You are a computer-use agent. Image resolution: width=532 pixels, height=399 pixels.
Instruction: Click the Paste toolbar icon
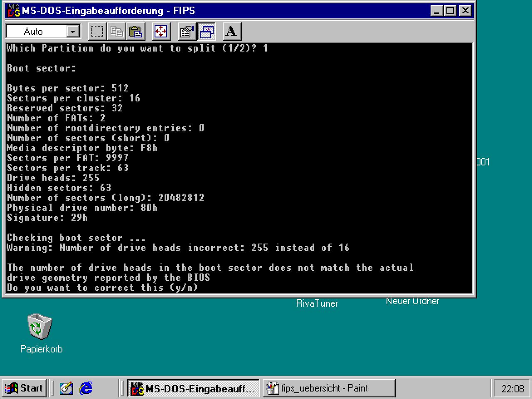pos(136,32)
